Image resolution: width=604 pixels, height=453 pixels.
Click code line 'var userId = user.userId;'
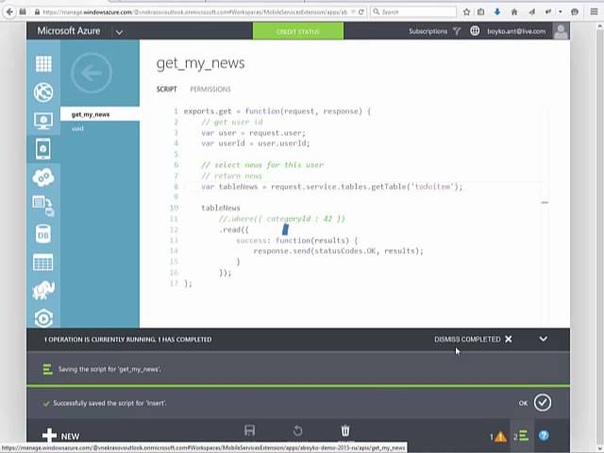[x=255, y=143]
